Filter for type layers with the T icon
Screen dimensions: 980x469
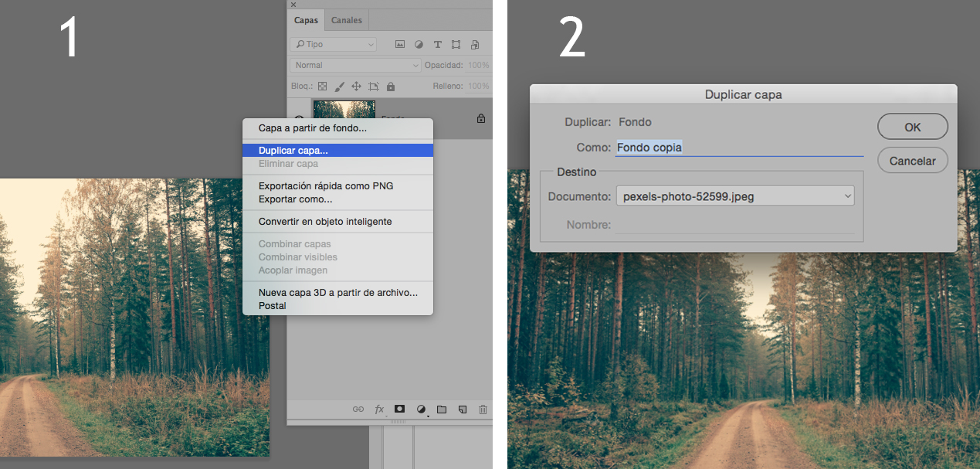[x=437, y=44]
